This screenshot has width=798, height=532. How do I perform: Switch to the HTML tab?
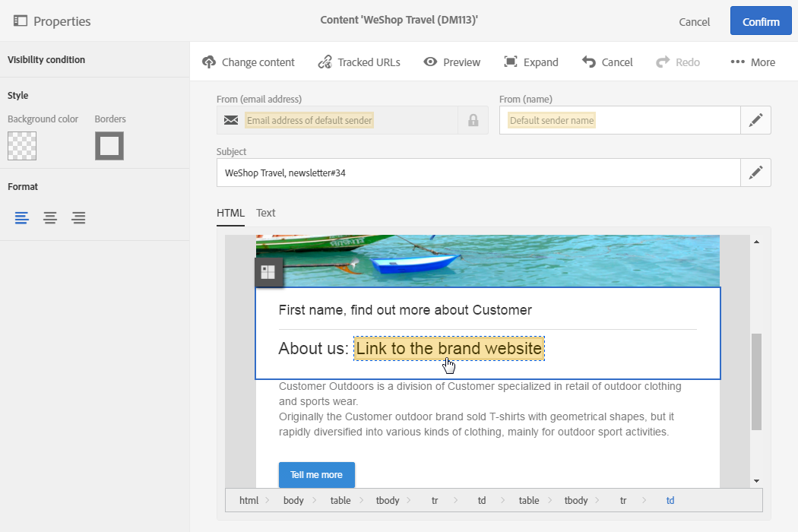tap(230, 213)
